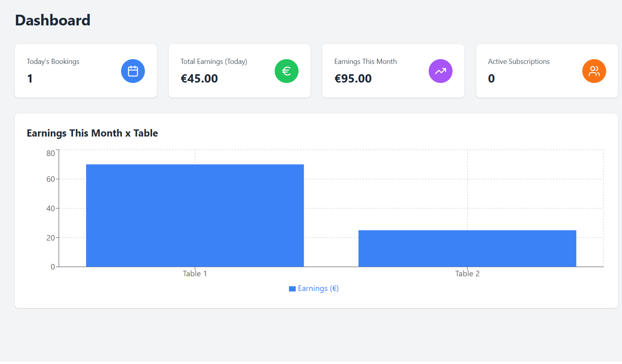The width and height of the screenshot is (622, 364).
Task: Select the Dashboard page heading
Action: 52,20
